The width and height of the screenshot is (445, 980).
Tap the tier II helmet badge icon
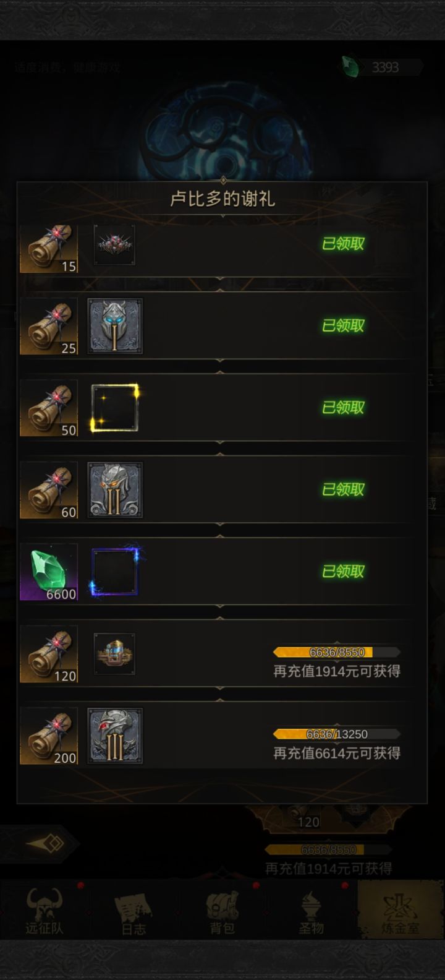coord(115,490)
